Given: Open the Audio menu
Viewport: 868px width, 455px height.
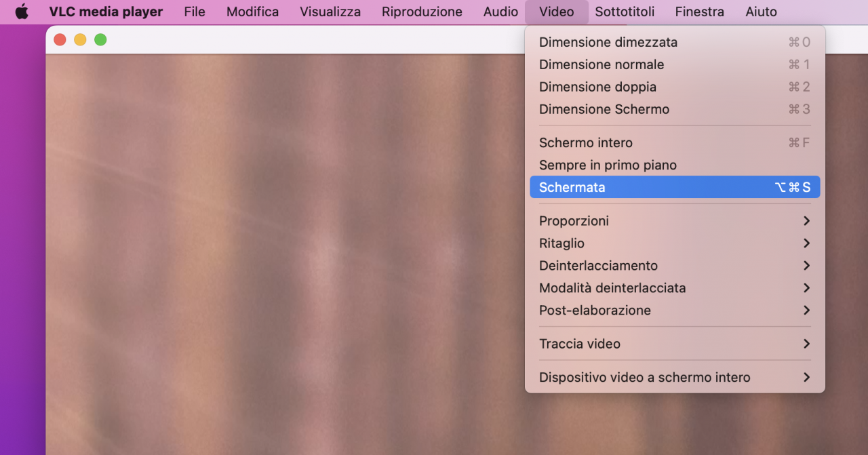Looking at the screenshot, I should [500, 12].
